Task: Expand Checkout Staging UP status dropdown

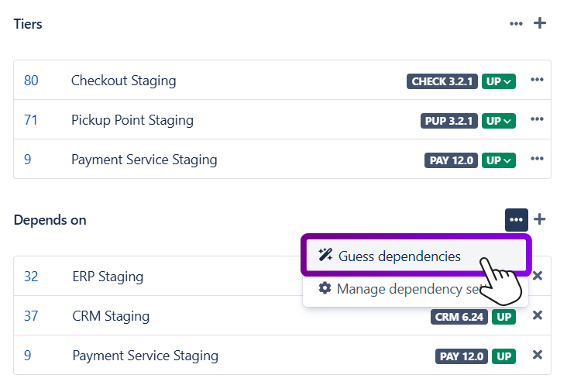Action: [498, 81]
